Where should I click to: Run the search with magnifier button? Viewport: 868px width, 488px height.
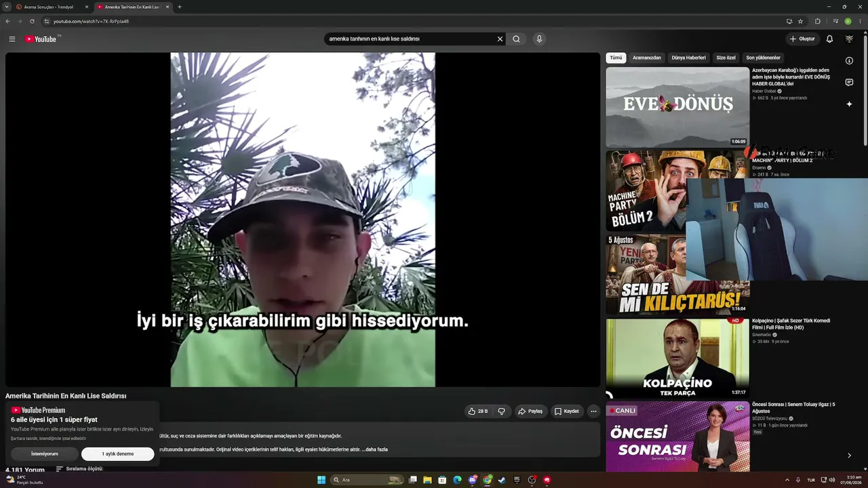tap(517, 39)
